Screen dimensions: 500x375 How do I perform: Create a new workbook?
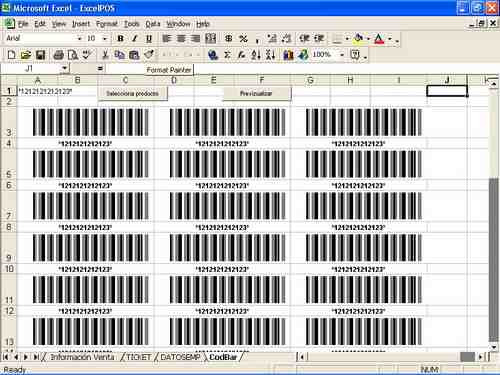coord(11,55)
